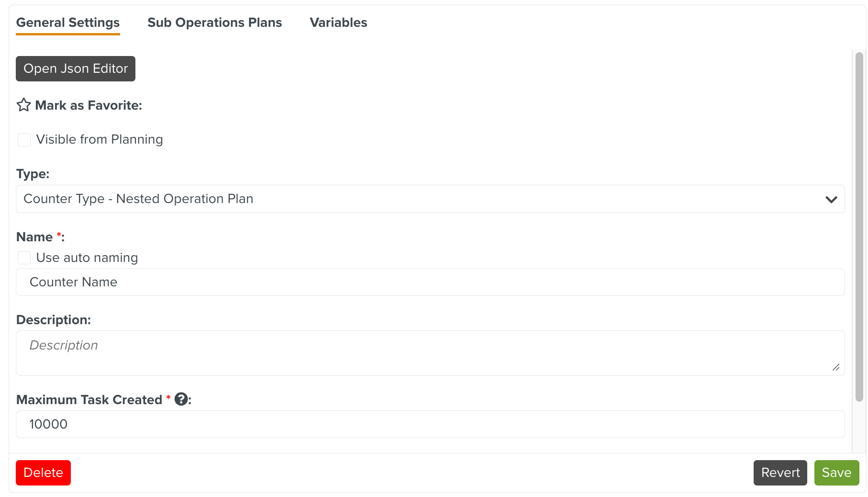
Task: Open the Variables tab
Action: coord(338,23)
